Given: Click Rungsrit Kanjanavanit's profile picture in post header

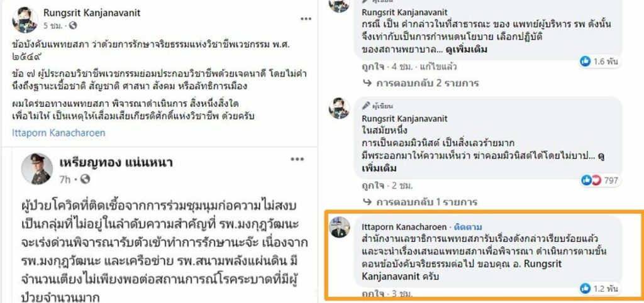Looking at the screenshot, I should (x=25, y=19).
